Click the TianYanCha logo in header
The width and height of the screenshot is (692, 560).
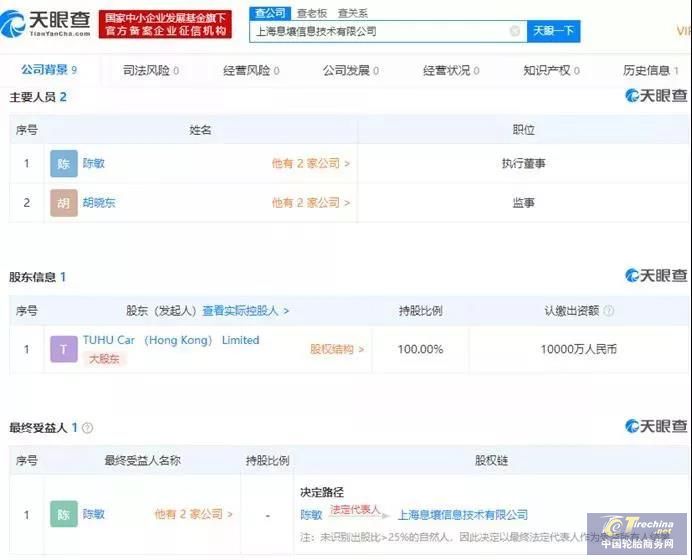(45, 24)
